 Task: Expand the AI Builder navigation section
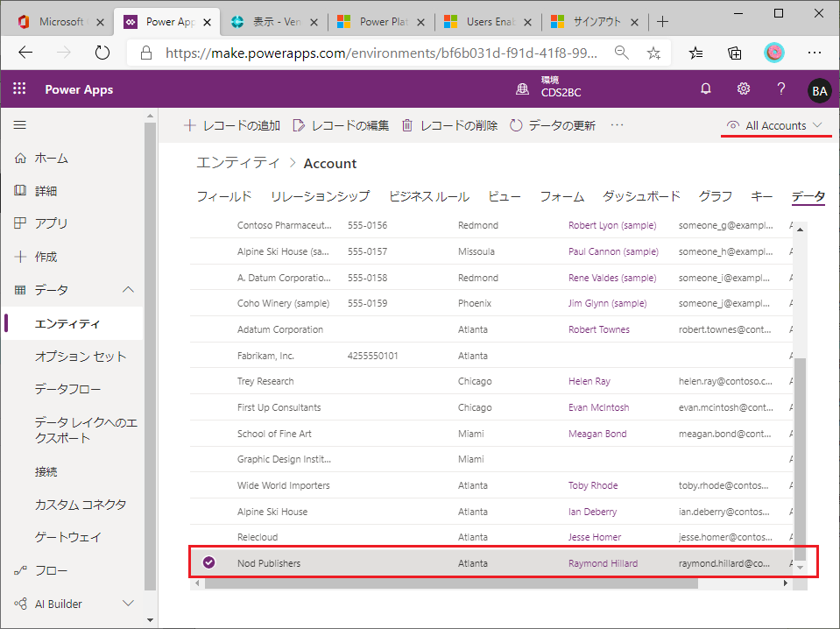click(x=128, y=604)
